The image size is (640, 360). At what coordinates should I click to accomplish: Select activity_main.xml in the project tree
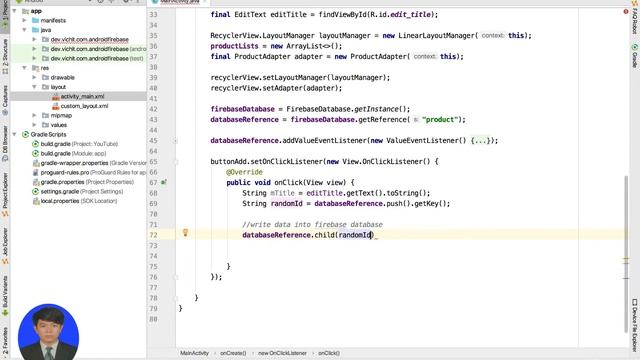tap(82, 96)
